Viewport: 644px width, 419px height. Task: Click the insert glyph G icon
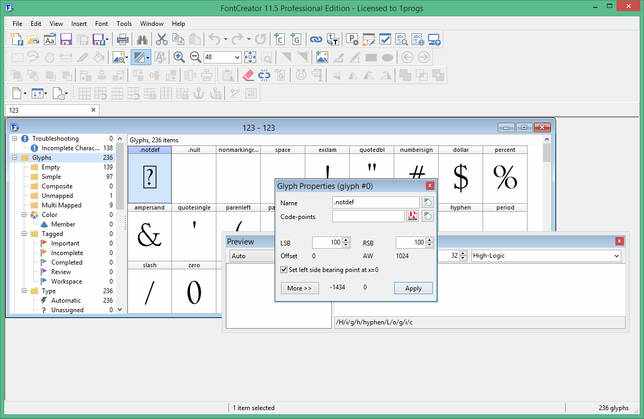(296, 40)
